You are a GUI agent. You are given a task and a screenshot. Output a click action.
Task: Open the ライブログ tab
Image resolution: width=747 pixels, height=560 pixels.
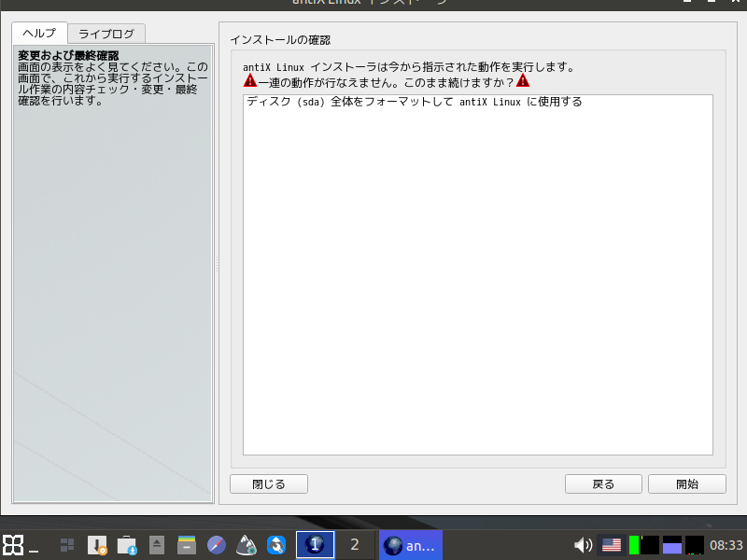[x=106, y=34]
